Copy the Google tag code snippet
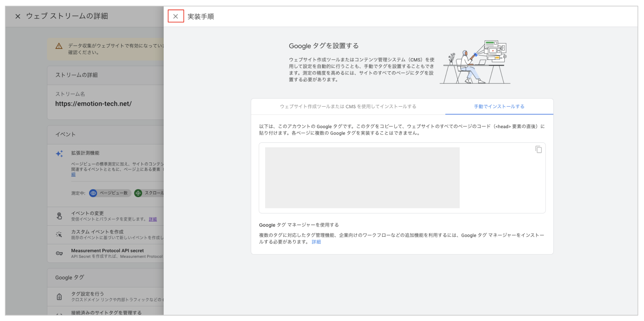644x321 pixels. tap(538, 149)
